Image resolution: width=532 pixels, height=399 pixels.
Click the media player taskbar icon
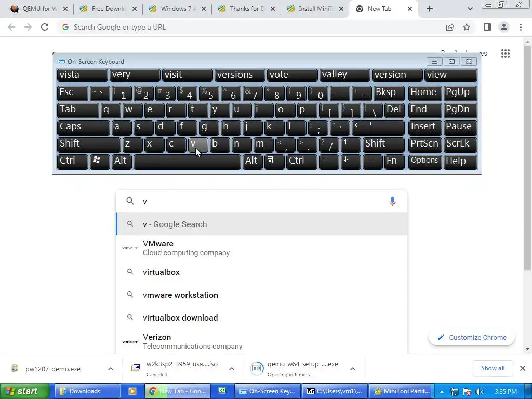point(132,391)
